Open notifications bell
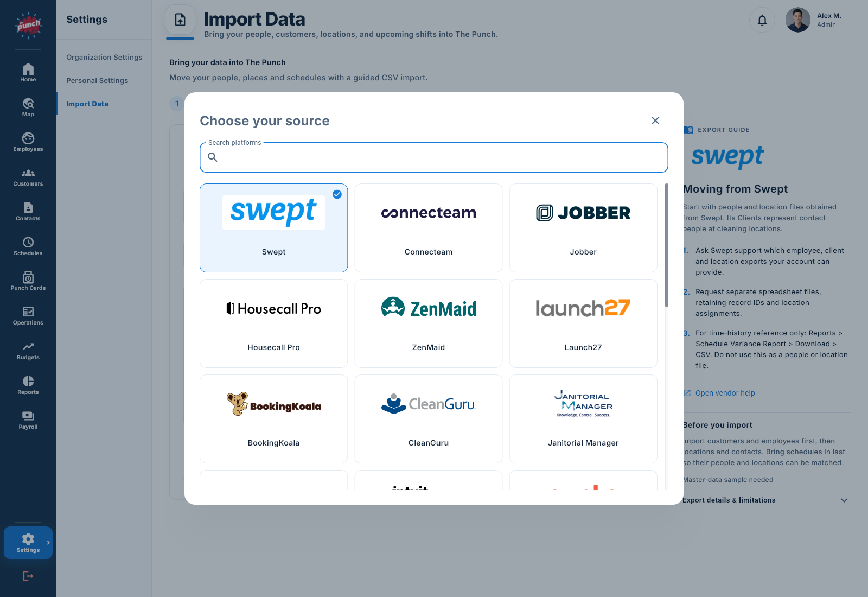 [x=762, y=21]
